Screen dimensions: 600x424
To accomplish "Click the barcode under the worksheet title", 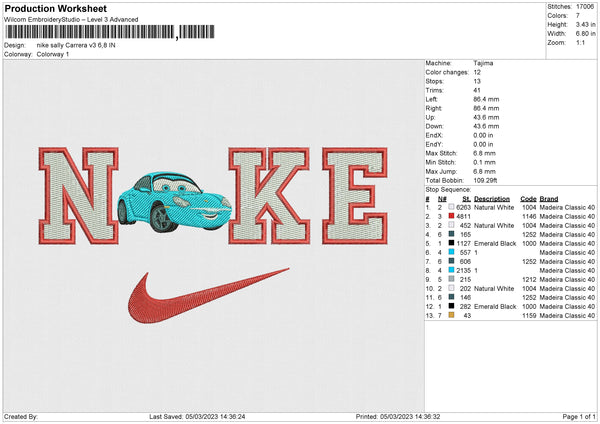I will [x=110, y=32].
